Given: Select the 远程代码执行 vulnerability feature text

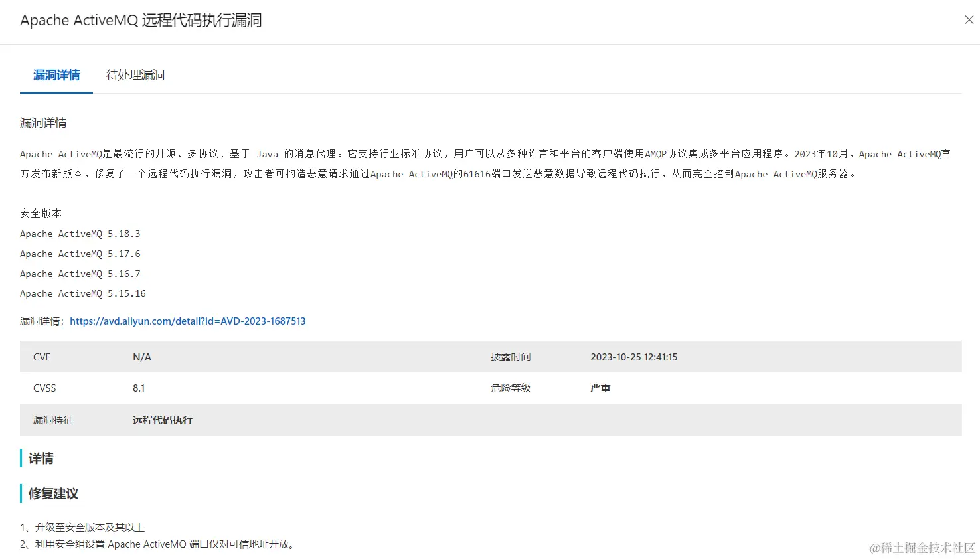Looking at the screenshot, I should click(162, 420).
